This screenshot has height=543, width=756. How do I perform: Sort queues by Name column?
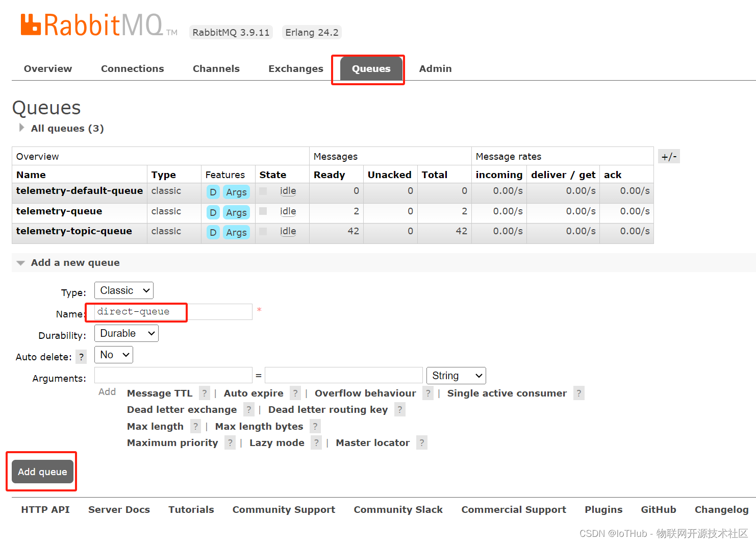pos(31,175)
